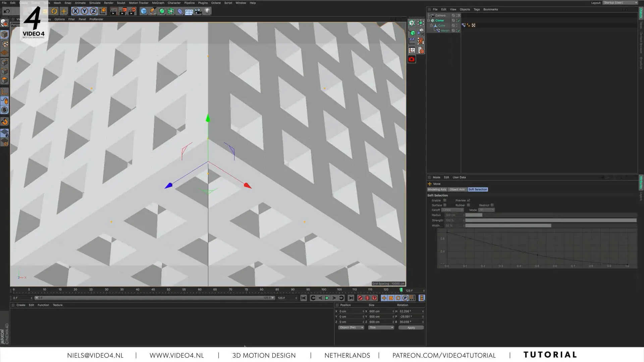Open the viewport ProRender menu
This screenshot has width=644, height=362.
pyautogui.click(x=96, y=19)
